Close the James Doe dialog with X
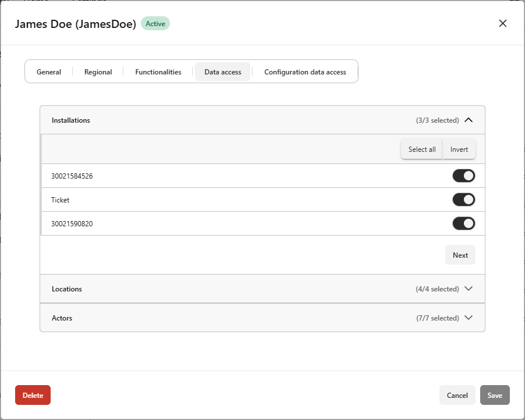Screen dimensions: 525x420 (x=503, y=23)
